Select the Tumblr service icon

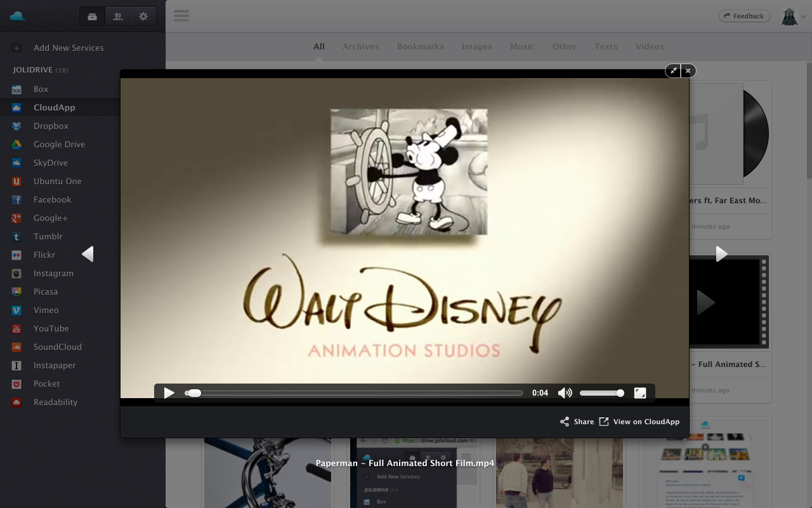click(17, 237)
